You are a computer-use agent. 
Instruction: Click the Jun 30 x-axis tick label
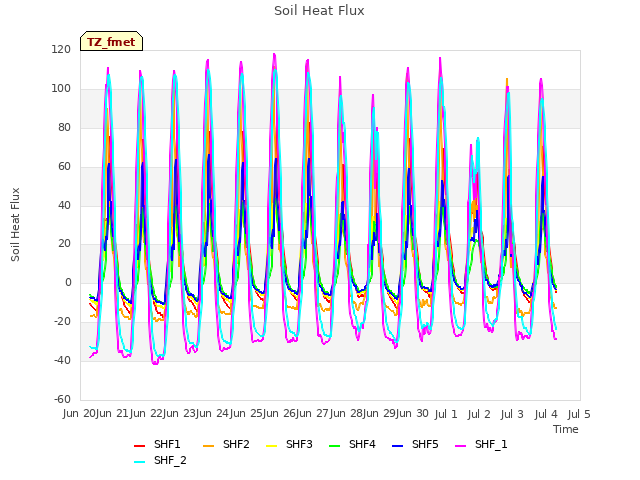coord(413,414)
